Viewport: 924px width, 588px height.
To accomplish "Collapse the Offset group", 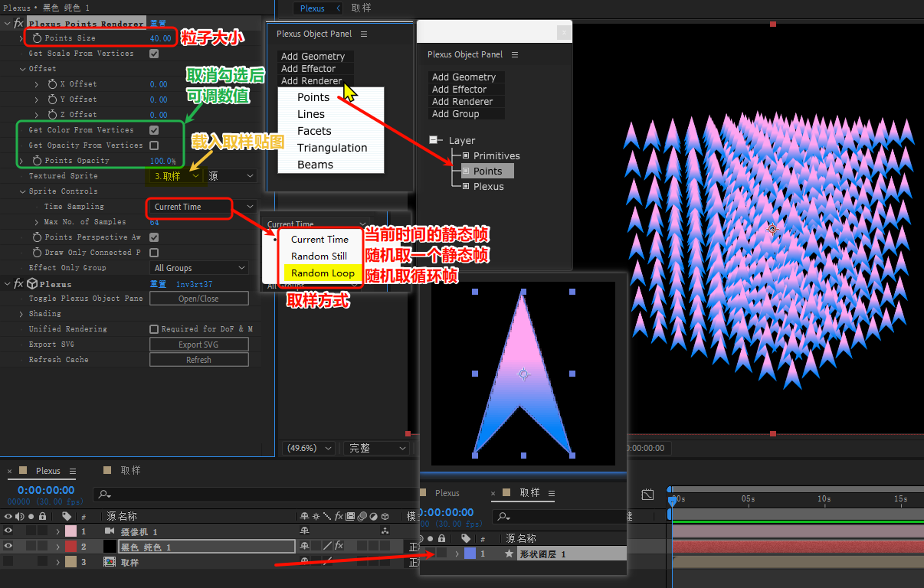I will tap(22, 69).
